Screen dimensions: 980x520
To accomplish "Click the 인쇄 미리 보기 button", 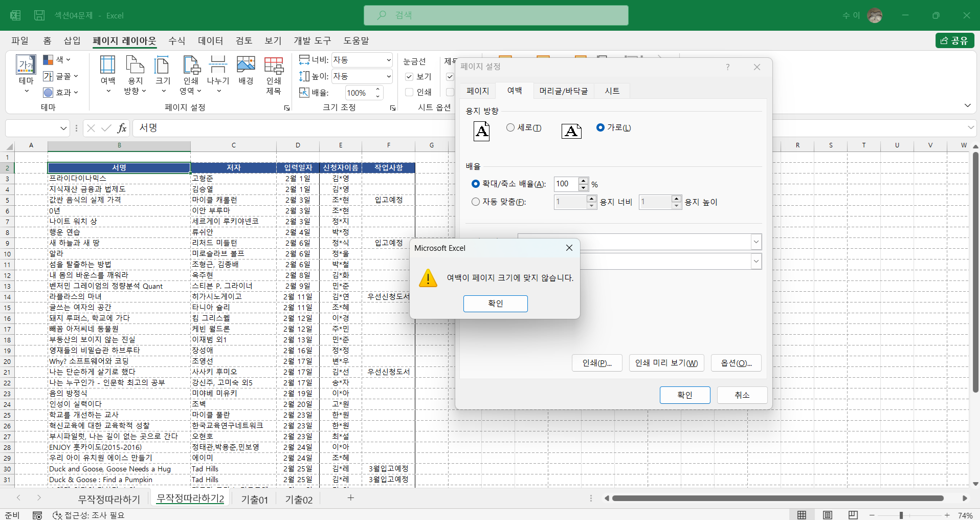I will [x=666, y=363].
